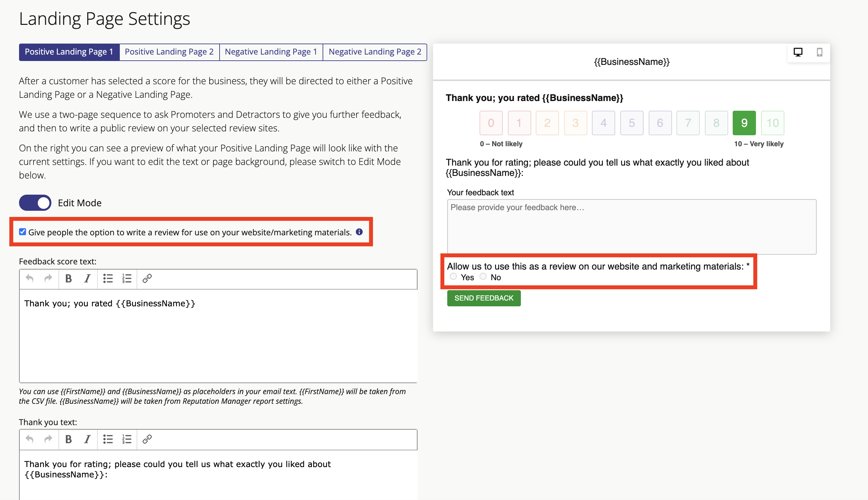Insert numbered list in Thank you editor
Viewport: 868px width, 500px height.
[x=127, y=439]
